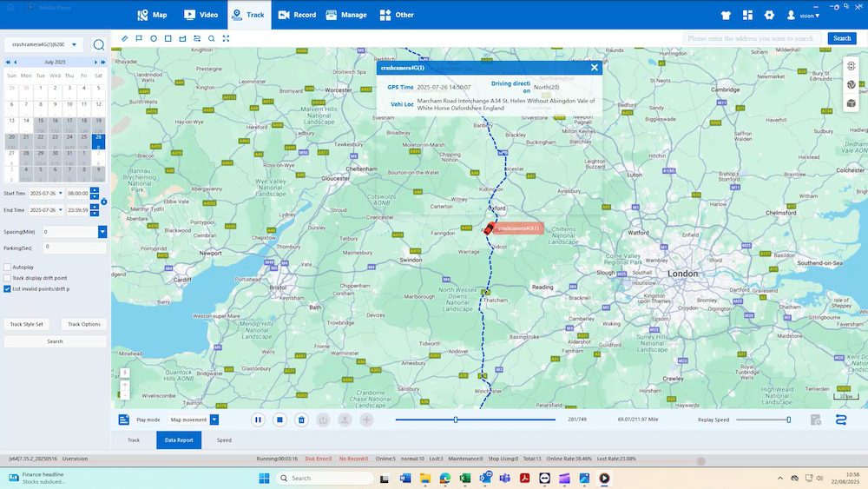Select the ruler measure tool
The width and height of the screenshot is (868, 489).
(124, 39)
